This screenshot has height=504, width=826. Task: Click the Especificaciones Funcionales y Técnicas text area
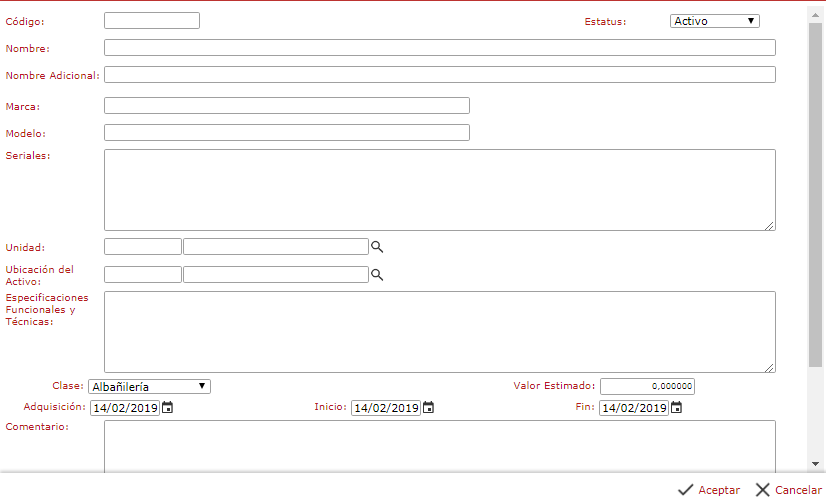439,332
